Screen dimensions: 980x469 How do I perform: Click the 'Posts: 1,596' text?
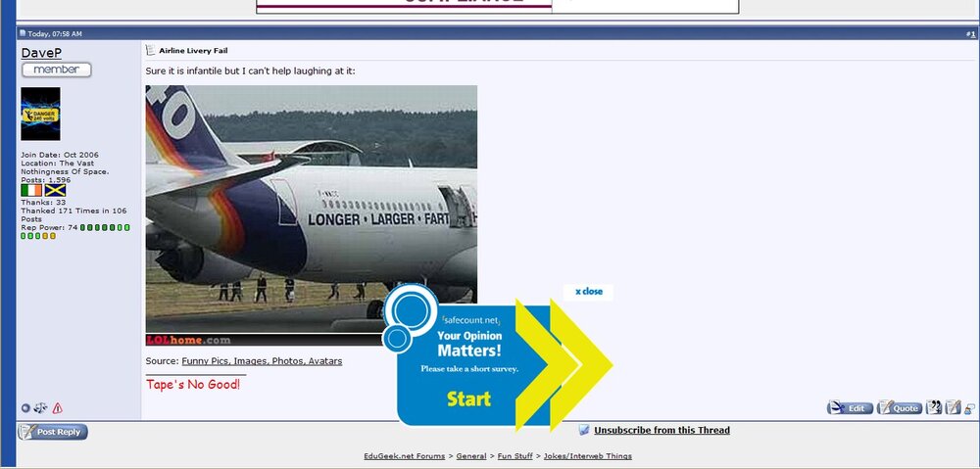click(x=46, y=180)
